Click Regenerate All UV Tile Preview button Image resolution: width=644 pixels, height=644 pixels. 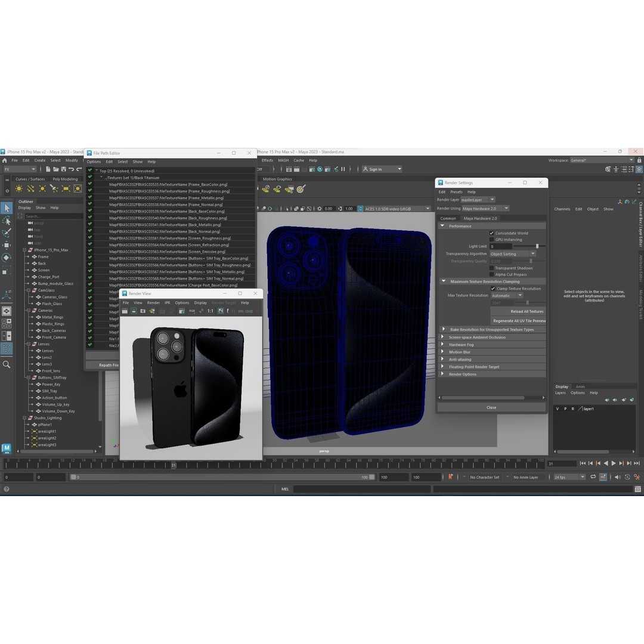coord(519,321)
